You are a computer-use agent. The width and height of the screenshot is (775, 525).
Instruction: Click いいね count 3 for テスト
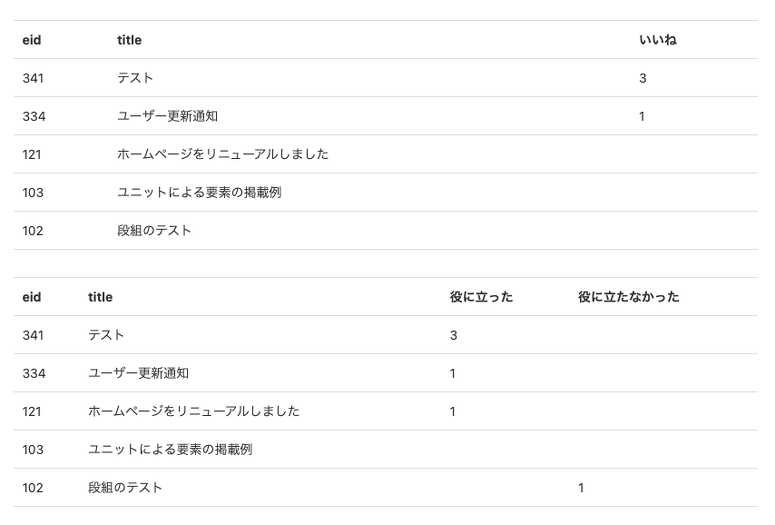[643, 78]
